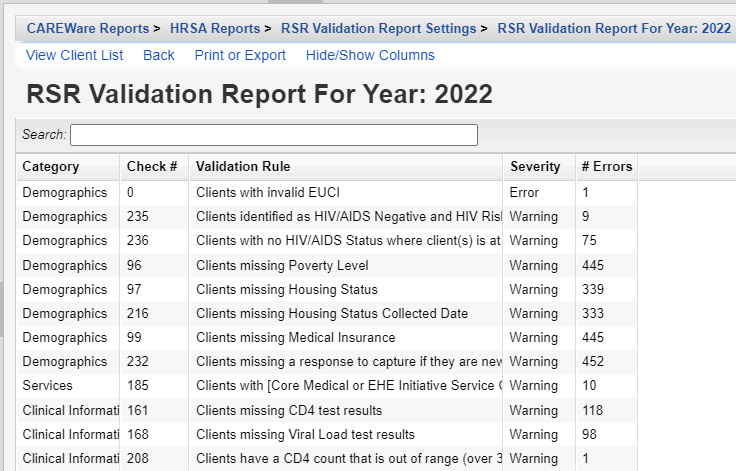This screenshot has height=471, width=736.
Task: Select the Services category row with check 185
Action: [x=47, y=385]
